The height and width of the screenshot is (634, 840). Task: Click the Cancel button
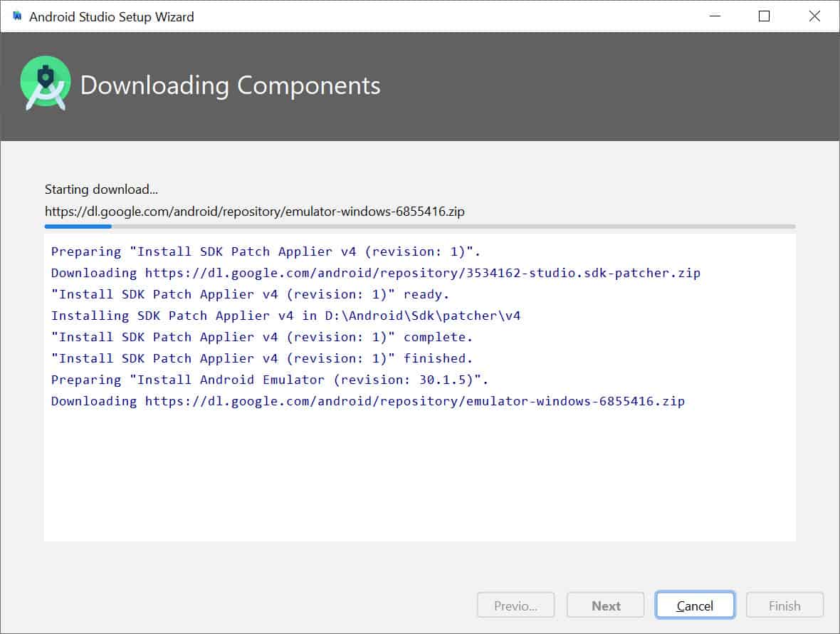(x=694, y=605)
